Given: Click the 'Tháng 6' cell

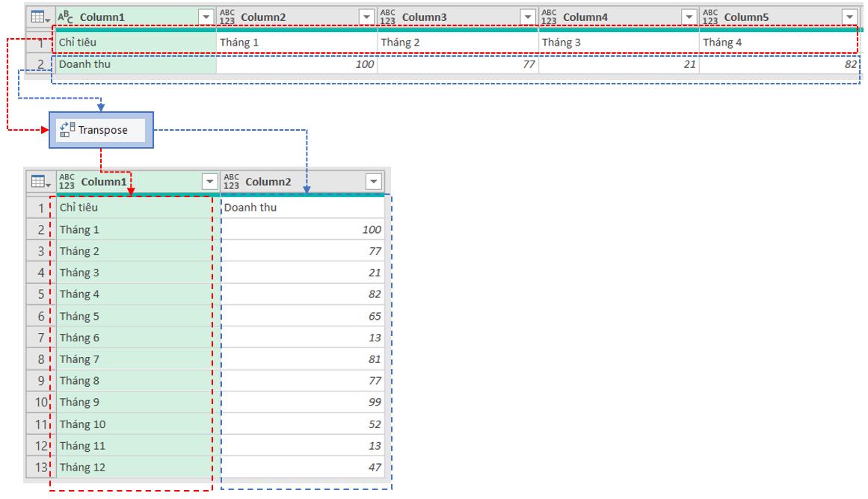Looking at the screenshot, I should point(138,338).
